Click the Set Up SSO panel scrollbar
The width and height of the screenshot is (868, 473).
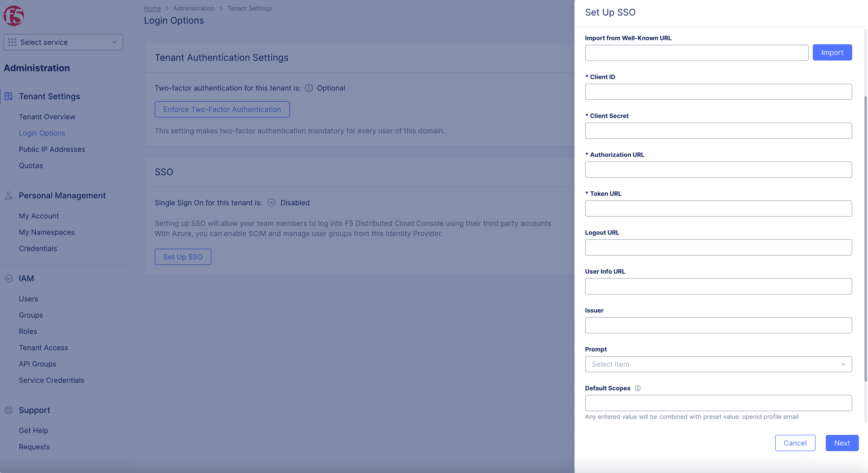tap(865, 239)
